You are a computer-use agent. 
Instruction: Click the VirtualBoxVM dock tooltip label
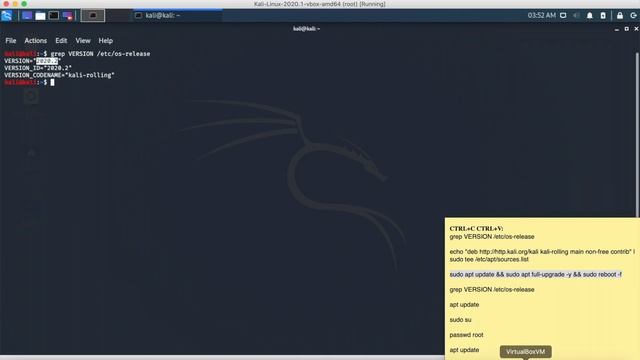tap(525, 352)
